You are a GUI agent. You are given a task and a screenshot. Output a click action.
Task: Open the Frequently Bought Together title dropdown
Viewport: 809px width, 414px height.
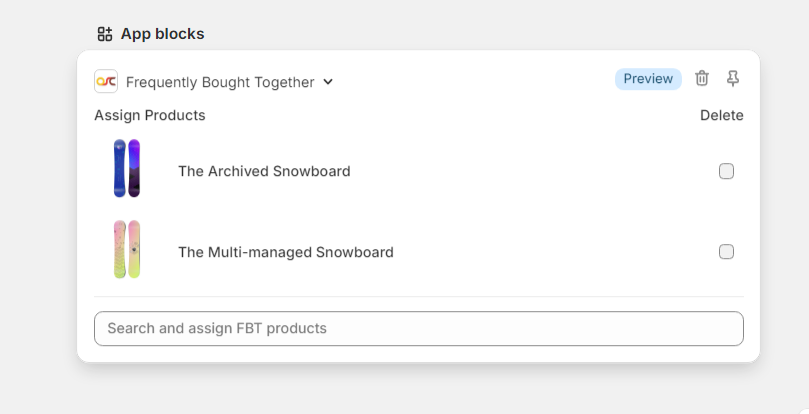click(220, 82)
